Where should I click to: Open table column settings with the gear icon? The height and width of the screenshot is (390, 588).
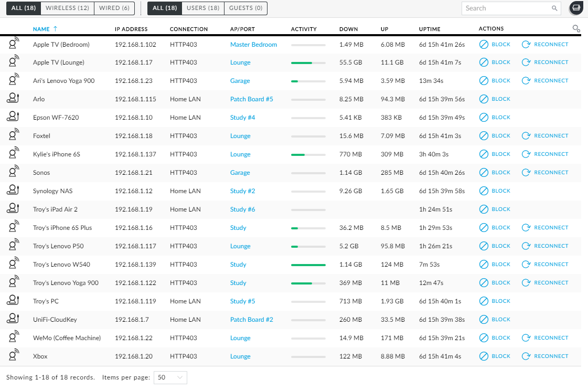(576, 29)
